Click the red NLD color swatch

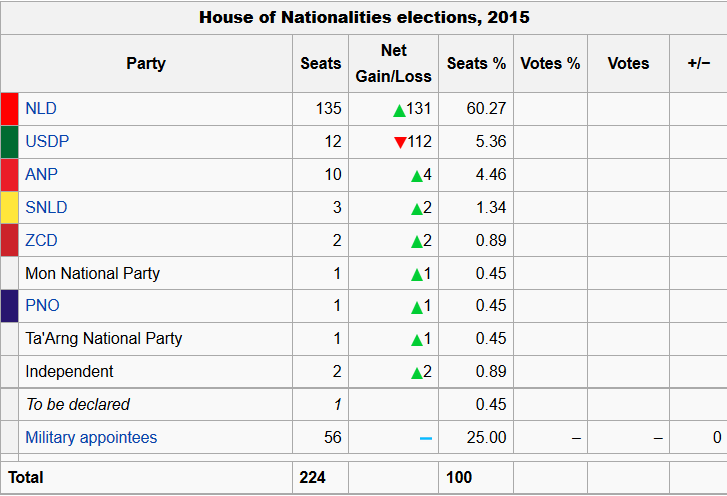10,109
